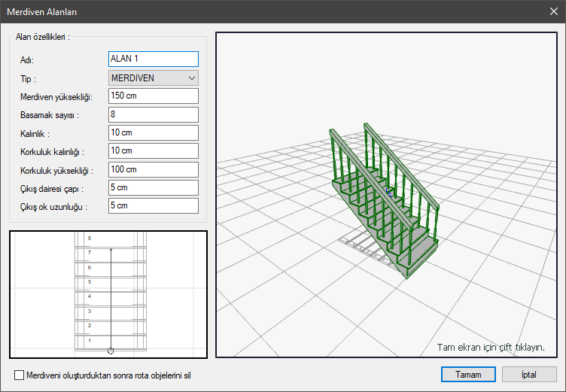Screen dimensions: 566x392
Task: Click the 'Tam ekran için çift tıklayın' hint
Action: tap(491, 348)
